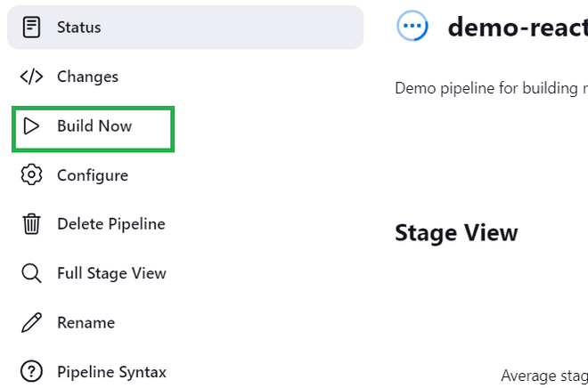Click the Configure gear icon
588x388 pixels.
(31, 175)
